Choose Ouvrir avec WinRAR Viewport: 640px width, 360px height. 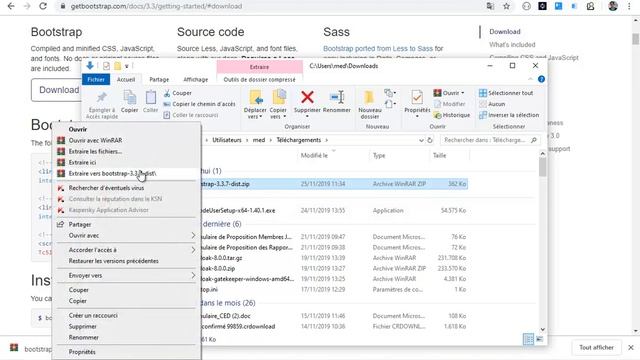point(127,140)
